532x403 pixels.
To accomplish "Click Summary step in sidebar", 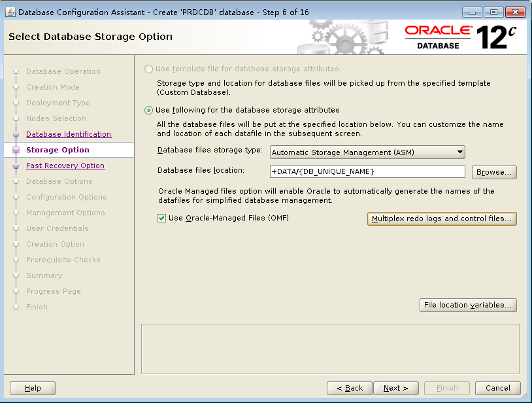I will 44,275.
